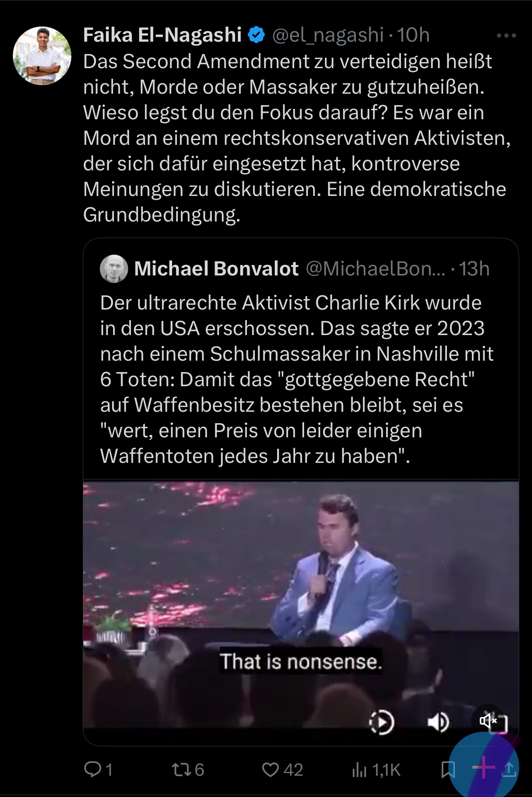Click the muted speaker icon on video
Image resolution: width=532 pixels, height=797 pixels.
tap(489, 721)
